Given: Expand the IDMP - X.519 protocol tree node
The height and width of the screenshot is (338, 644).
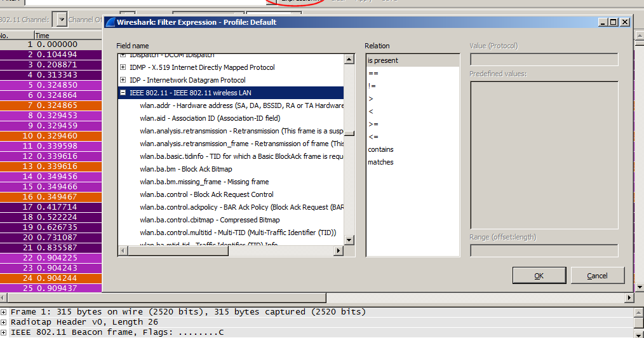Looking at the screenshot, I should [123, 67].
